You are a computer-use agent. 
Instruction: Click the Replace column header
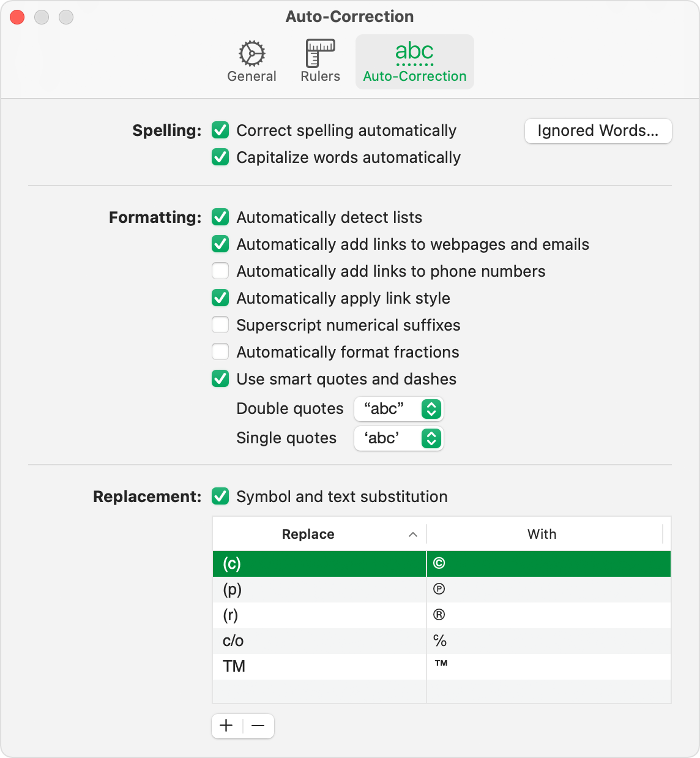308,534
